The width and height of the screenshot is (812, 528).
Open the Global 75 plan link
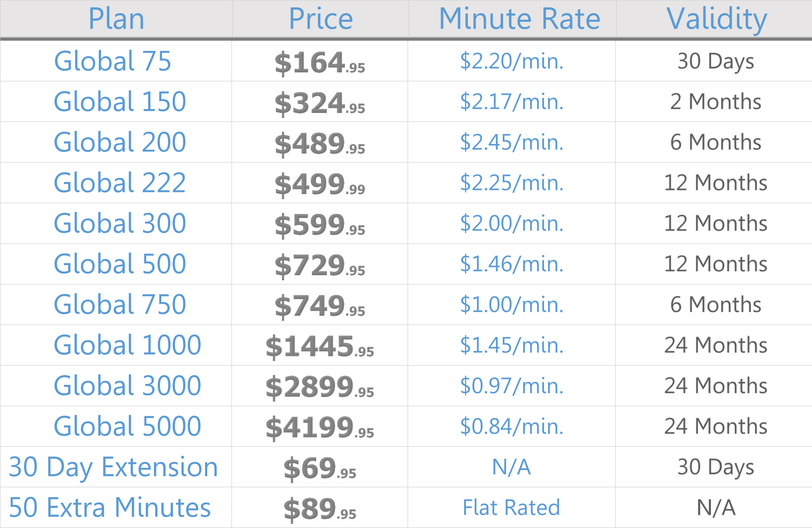click(x=112, y=61)
